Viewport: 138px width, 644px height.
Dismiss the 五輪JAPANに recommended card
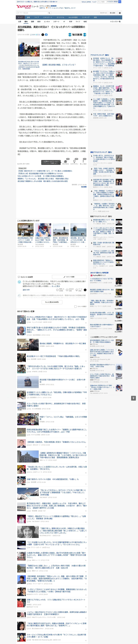(50, 247)
